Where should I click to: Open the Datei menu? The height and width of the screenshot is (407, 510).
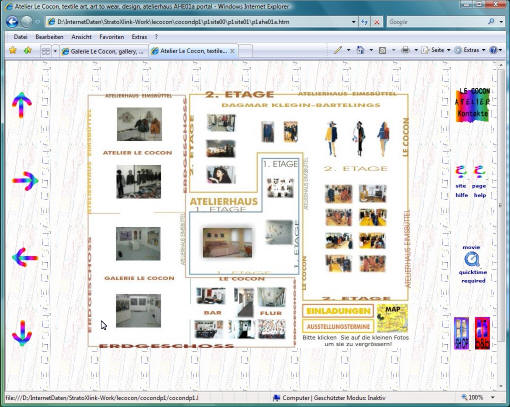(20, 37)
